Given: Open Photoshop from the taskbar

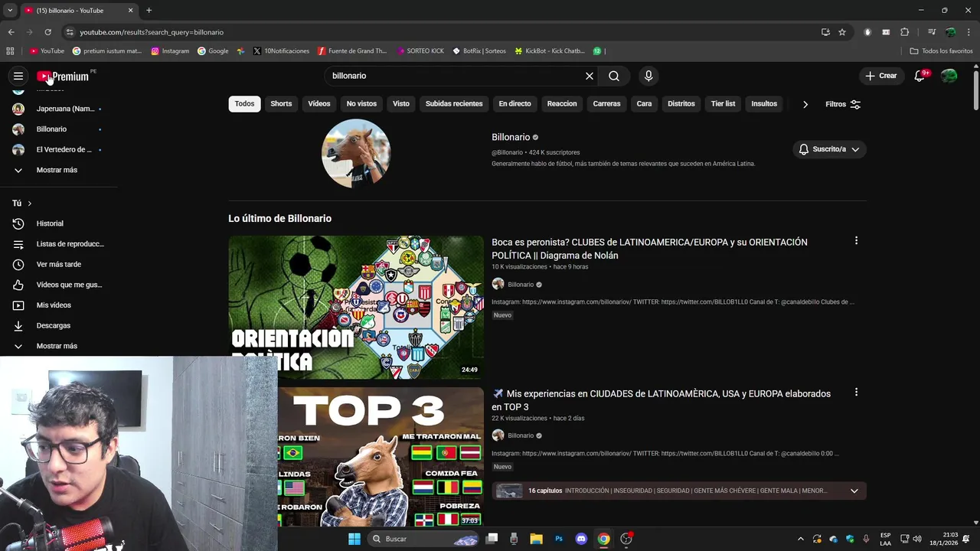Looking at the screenshot, I should click(x=559, y=539).
